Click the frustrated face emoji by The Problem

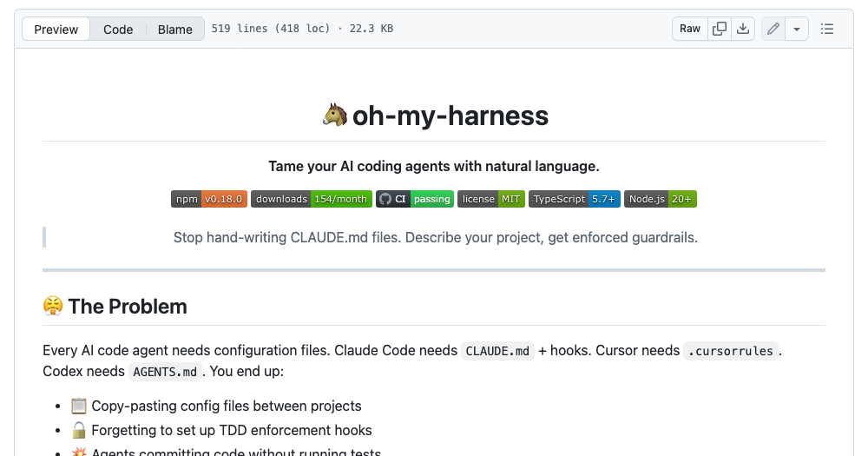pos(53,306)
